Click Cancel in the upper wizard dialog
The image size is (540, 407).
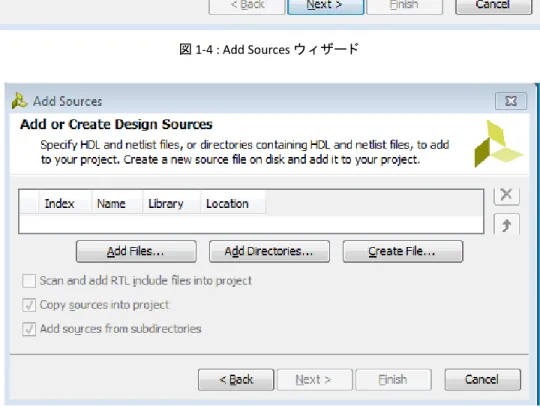click(x=494, y=6)
